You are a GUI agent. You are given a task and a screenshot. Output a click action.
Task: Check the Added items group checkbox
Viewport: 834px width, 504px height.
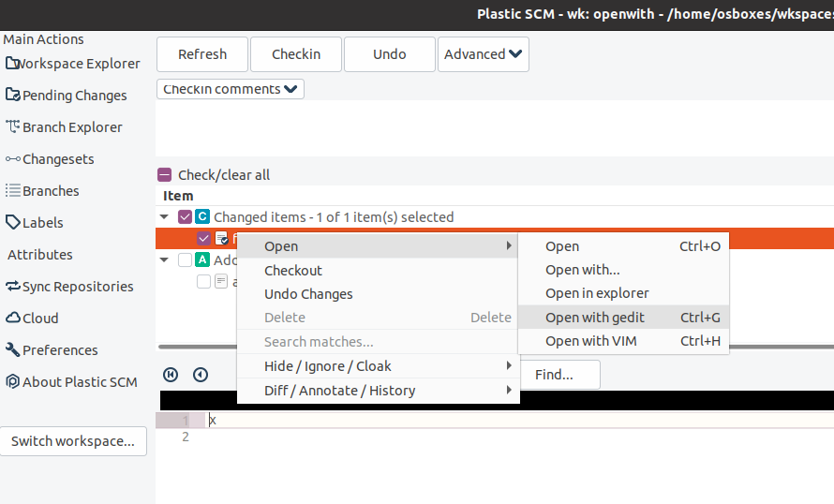coord(185,260)
